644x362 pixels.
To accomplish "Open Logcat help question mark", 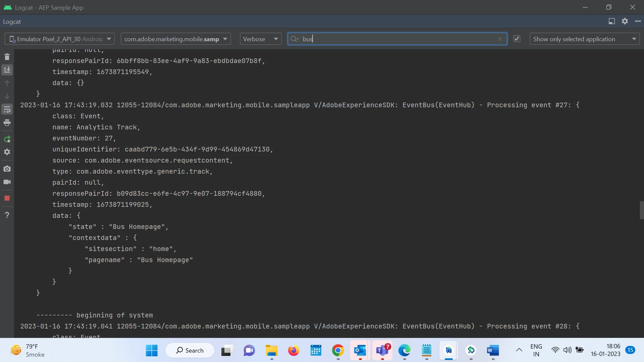I will (7, 215).
